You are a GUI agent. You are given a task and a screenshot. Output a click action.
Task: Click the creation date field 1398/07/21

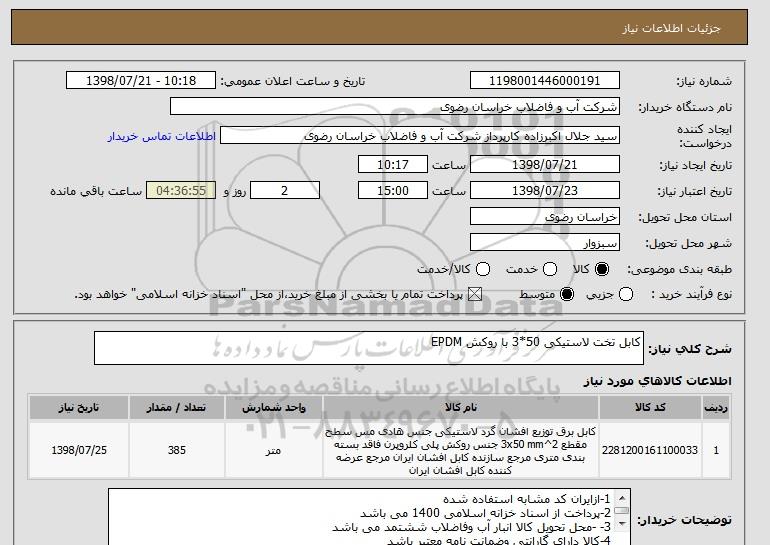(x=545, y=164)
